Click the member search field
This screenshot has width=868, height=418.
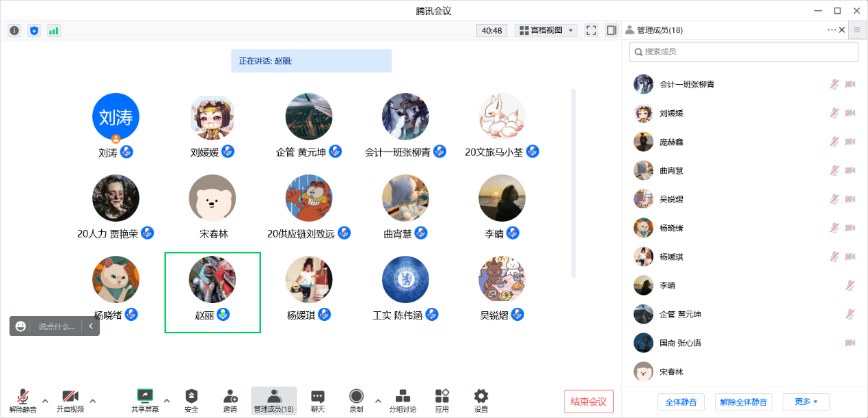tap(744, 51)
